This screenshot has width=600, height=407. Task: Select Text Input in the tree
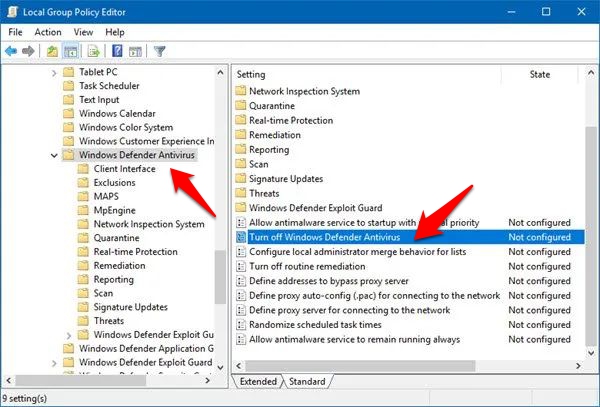click(x=99, y=99)
